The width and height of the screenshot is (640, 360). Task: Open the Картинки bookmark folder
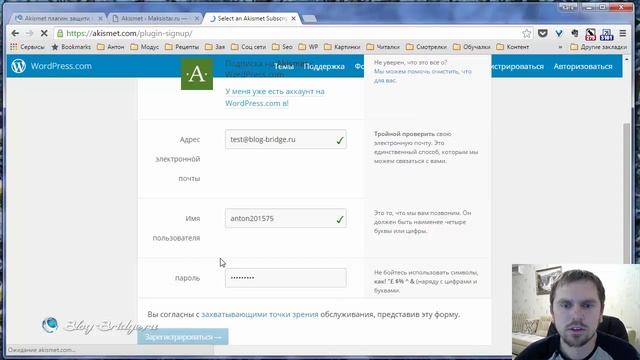[x=342, y=47]
